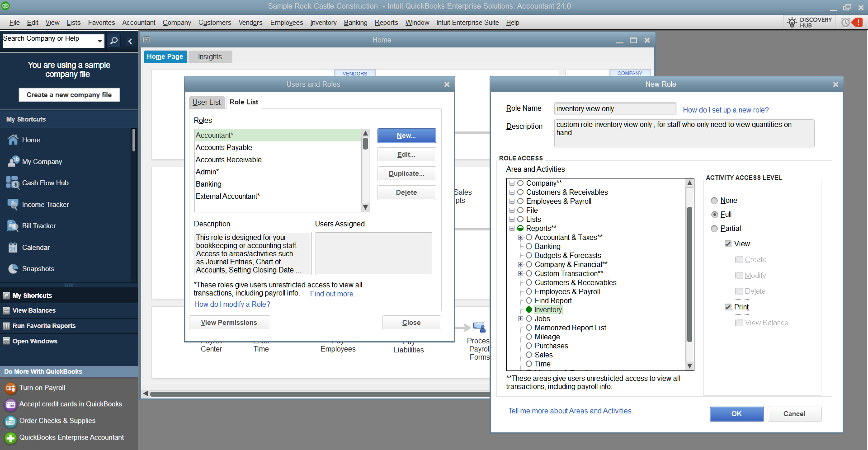Select Full access level radio
The image size is (868, 450).
[714, 215]
